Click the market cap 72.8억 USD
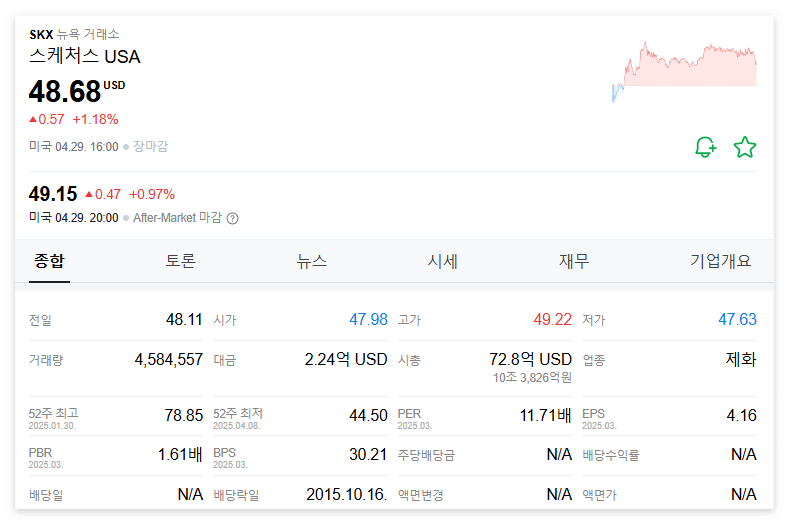The image size is (789, 524). (x=530, y=359)
